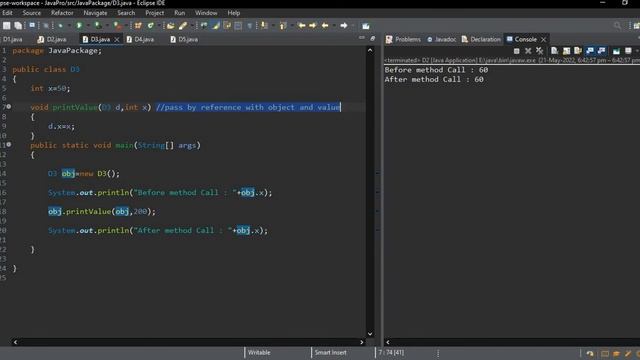Close the Console view tab
This screenshot has width=640, height=360.
click(543, 39)
